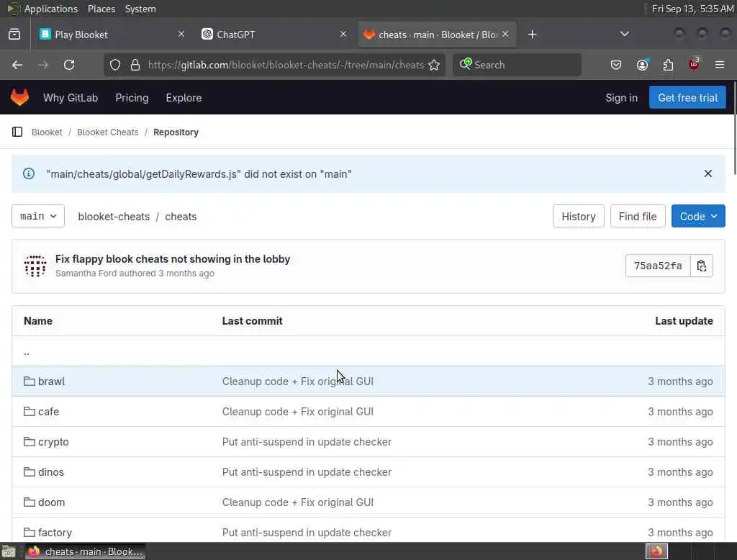Image resolution: width=737 pixels, height=560 pixels.
Task: Toggle the GitLab sidebar panel icon
Action: (x=17, y=132)
